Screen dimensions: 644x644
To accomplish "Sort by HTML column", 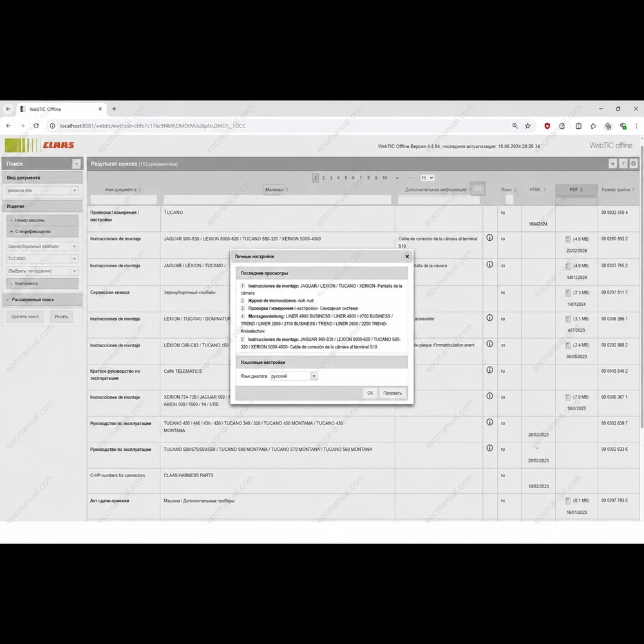I will coord(538,189).
